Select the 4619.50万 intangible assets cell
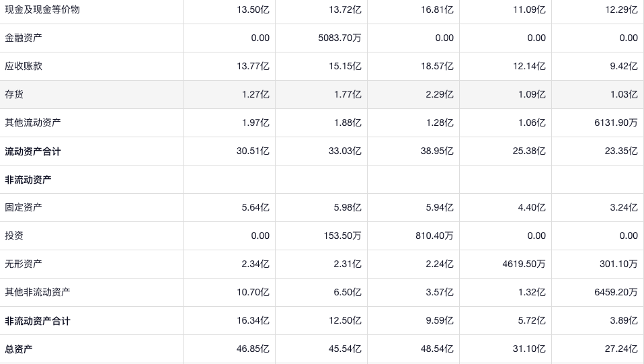 point(524,264)
